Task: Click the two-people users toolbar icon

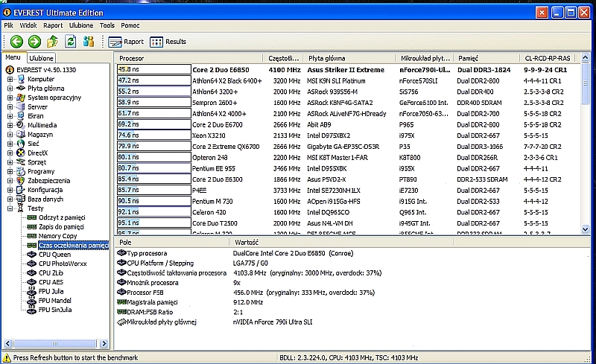Action: [x=89, y=42]
